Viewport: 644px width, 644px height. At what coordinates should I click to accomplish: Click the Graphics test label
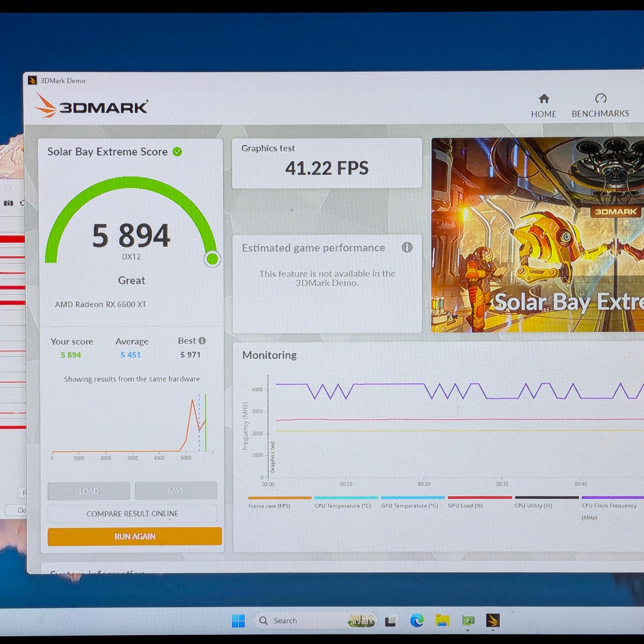coord(268,148)
